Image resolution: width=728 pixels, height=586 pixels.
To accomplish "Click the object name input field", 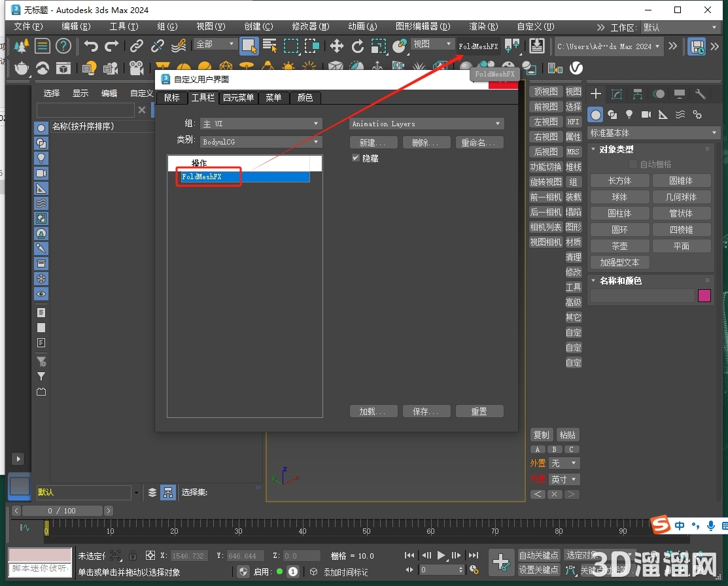I will point(642,296).
